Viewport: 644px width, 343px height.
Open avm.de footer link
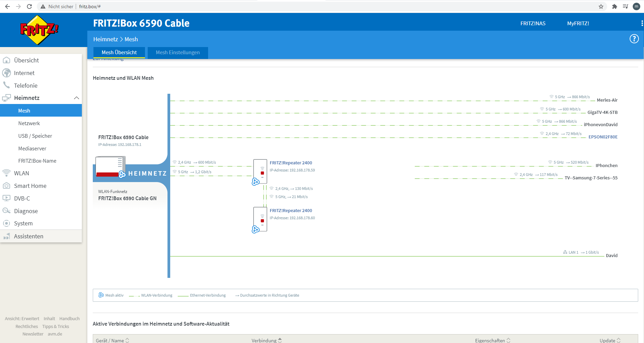tap(55, 334)
